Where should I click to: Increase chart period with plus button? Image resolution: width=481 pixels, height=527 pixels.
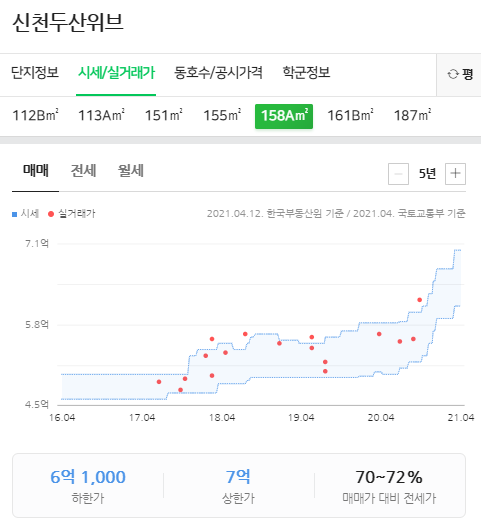pyautogui.click(x=455, y=174)
